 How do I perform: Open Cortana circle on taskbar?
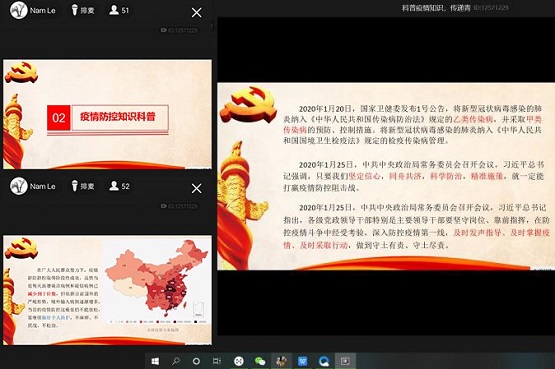coord(196,361)
